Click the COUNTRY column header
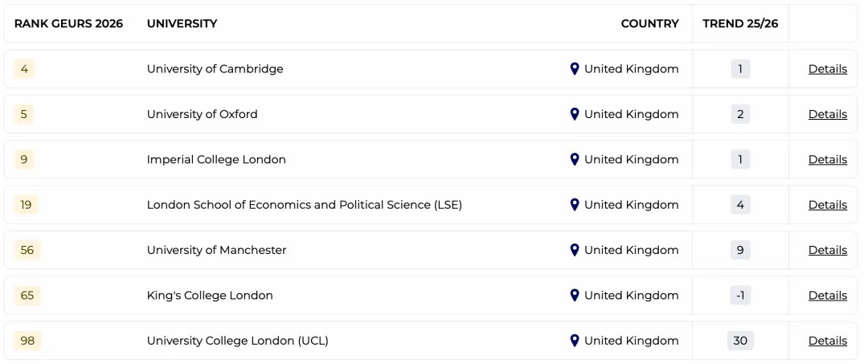This screenshot has height=364, width=868. [649, 23]
